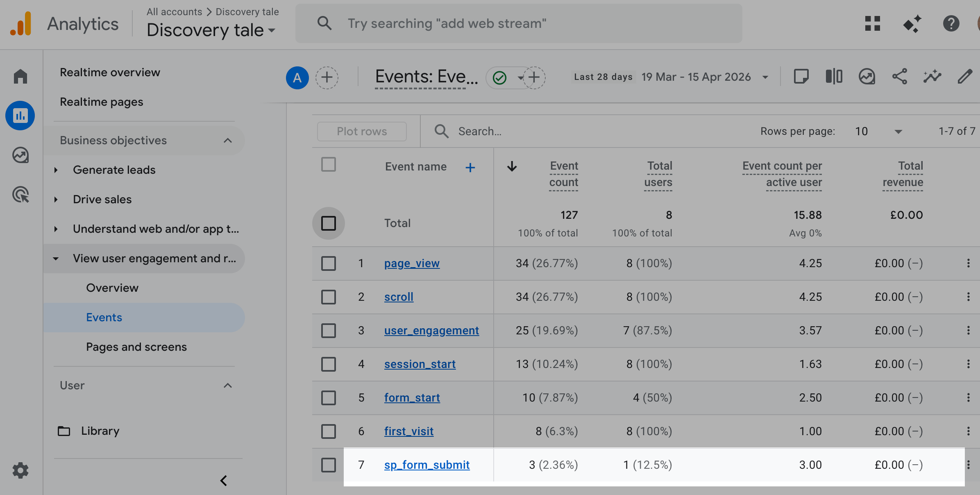The height and width of the screenshot is (495, 980).
Task: Open the Rows per page dropdown
Action: tap(879, 132)
